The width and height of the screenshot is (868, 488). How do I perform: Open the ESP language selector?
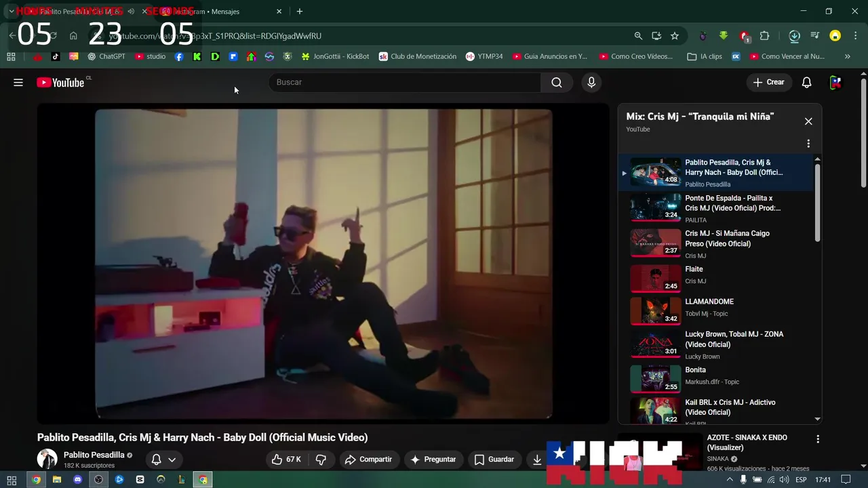point(801,480)
